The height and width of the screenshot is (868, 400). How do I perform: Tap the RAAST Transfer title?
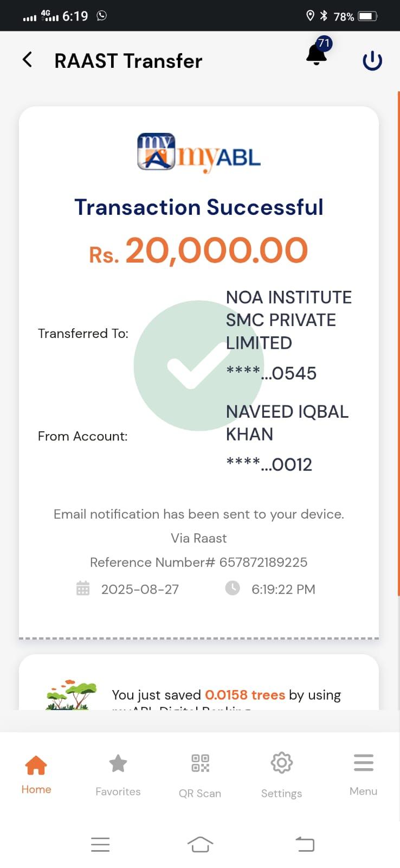(x=128, y=61)
